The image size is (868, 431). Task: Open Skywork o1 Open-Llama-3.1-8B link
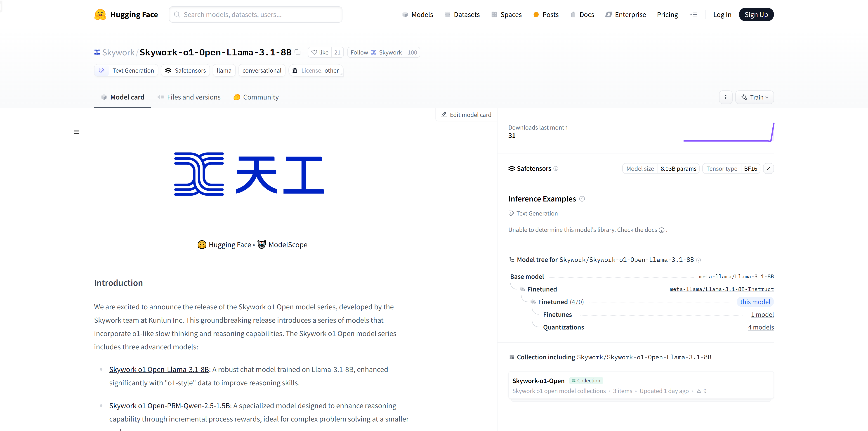click(159, 370)
